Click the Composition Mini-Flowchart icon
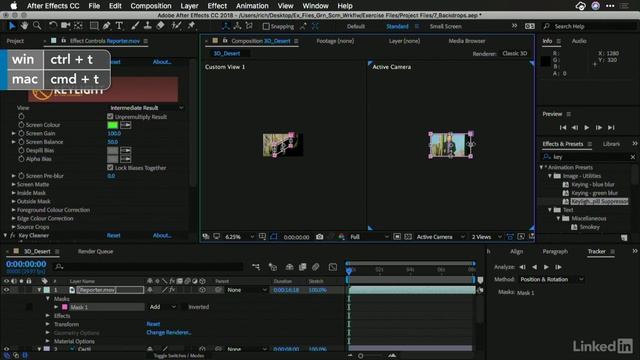Viewport: 640px width, 360px height. [x=256, y=267]
